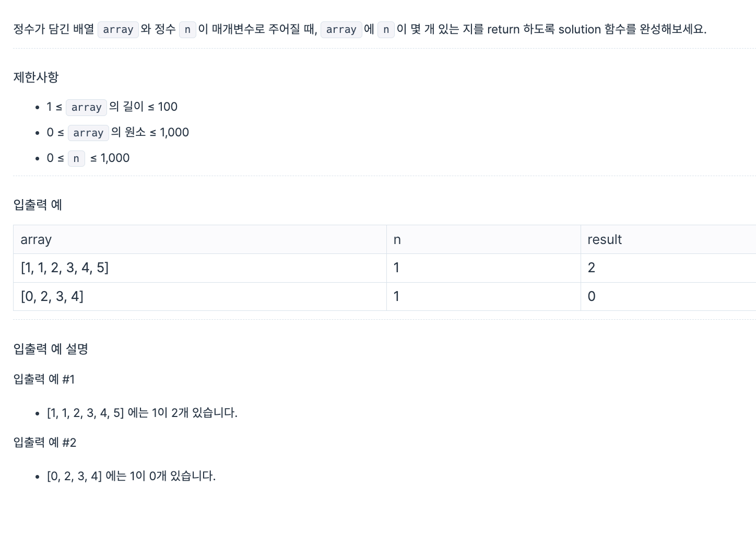Click the 입출력 예 설명 heading
Viewport: 756px width, 533px height.
(x=51, y=349)
